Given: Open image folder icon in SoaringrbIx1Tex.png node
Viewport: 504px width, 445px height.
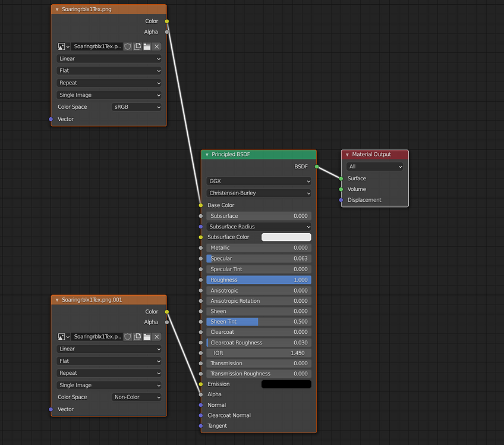Looking at the screenshot, I should (x=147, y=46).
